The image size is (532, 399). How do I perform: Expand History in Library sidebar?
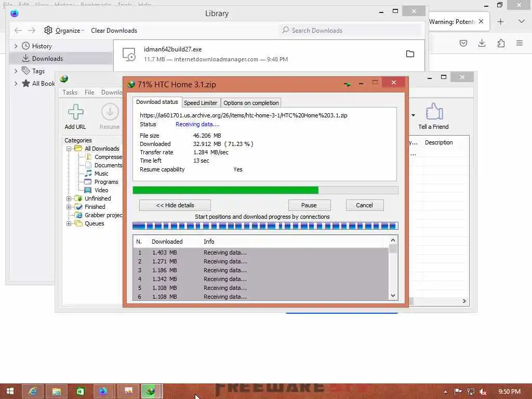coord(16,46)
